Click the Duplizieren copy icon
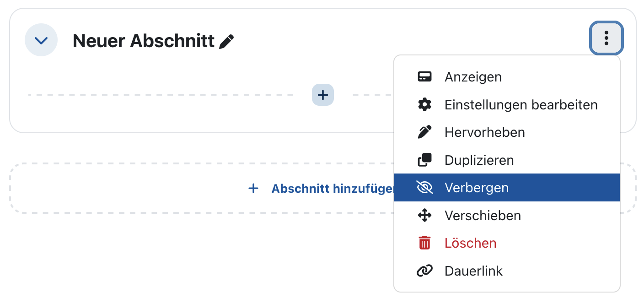The height and width of the screenshot is (293, 644). tap(425, 160)
